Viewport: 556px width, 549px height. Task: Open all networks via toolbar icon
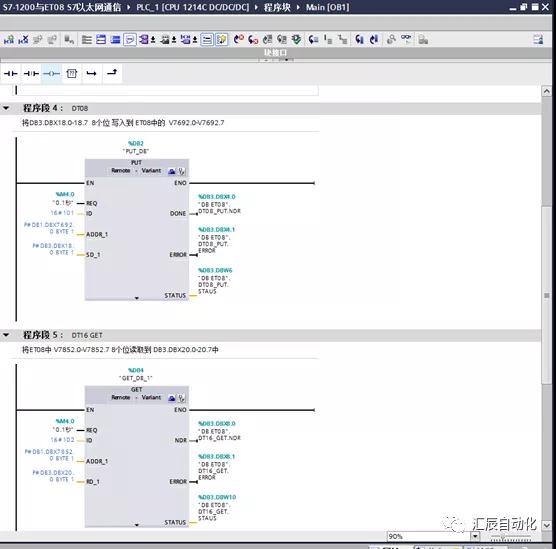pyautogui.click(x=101, y=39)
